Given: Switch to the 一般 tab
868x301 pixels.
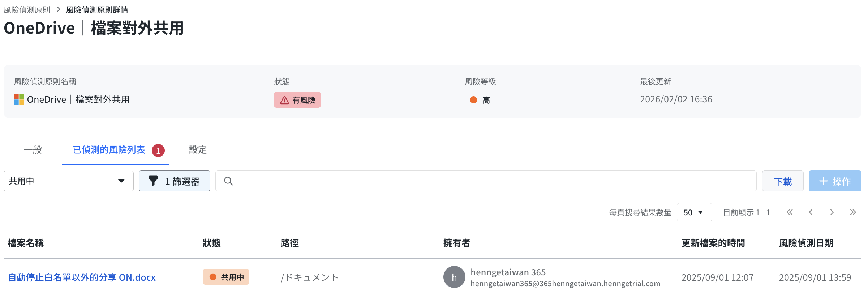Looking at the screenshot, I should click(33, 150).
